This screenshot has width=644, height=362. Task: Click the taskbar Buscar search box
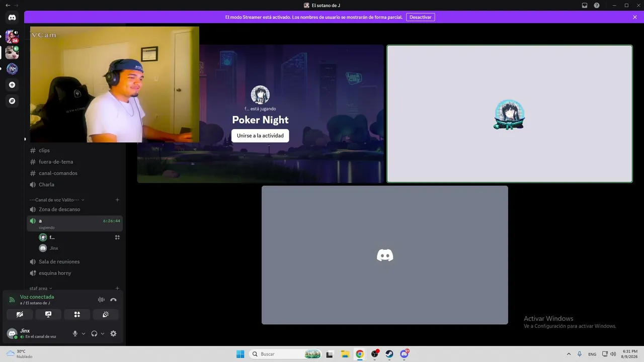click(286, 354)
